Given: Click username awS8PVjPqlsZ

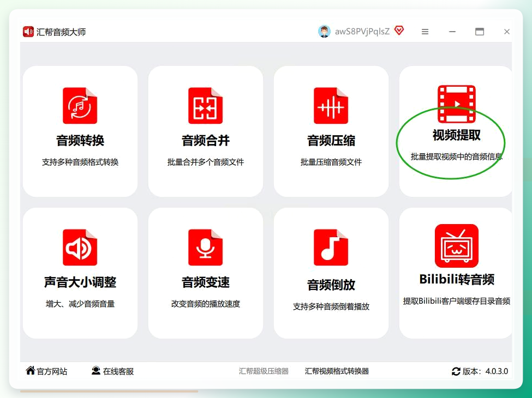Looking at the screenshot, I should point(362,32).
